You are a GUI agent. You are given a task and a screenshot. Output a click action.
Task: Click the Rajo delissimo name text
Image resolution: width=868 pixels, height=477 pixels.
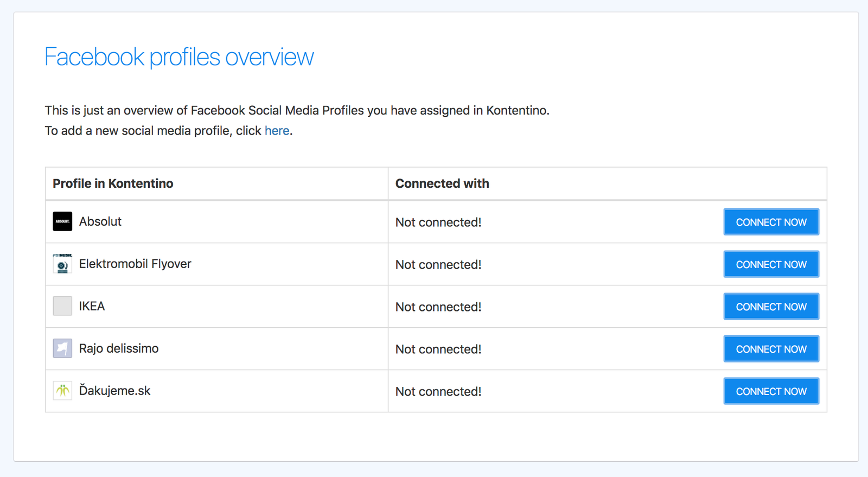tap(119, 348)
